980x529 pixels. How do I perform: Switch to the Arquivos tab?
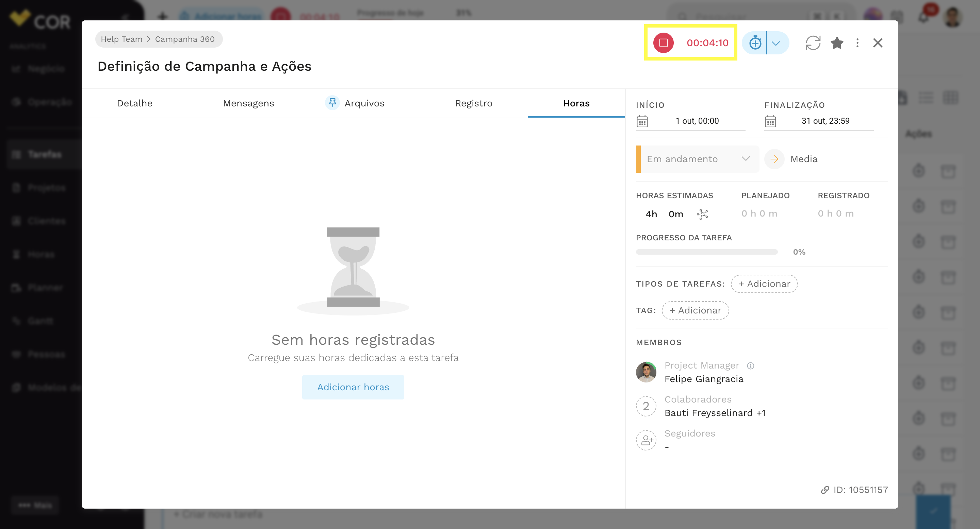pos(364,103)
